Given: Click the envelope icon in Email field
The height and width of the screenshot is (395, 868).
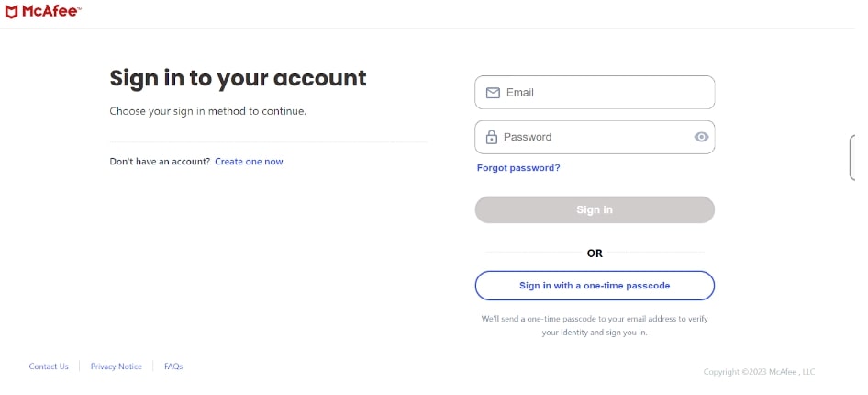Looking at the screenshot, I should click(493, 93).
